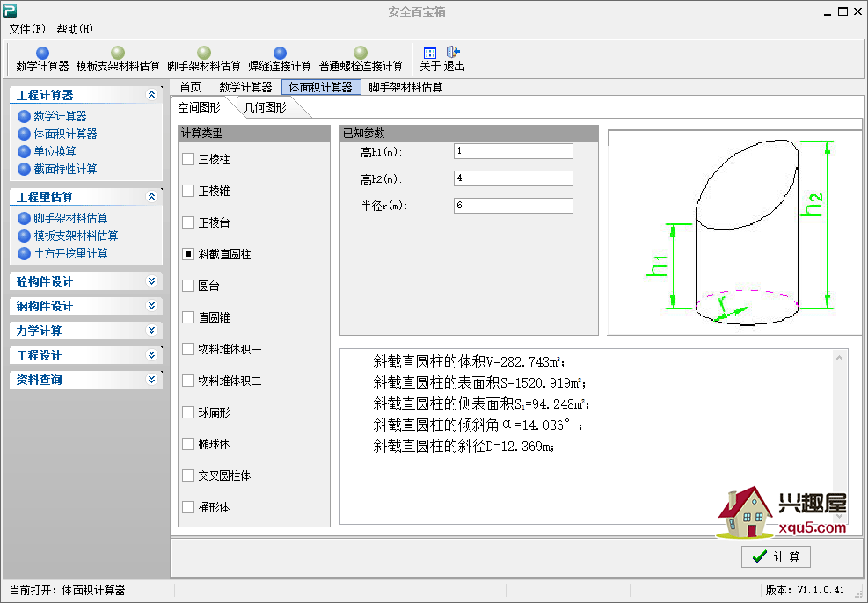
Task: Click the 高h1(m) input field
Action: [514, 151]
